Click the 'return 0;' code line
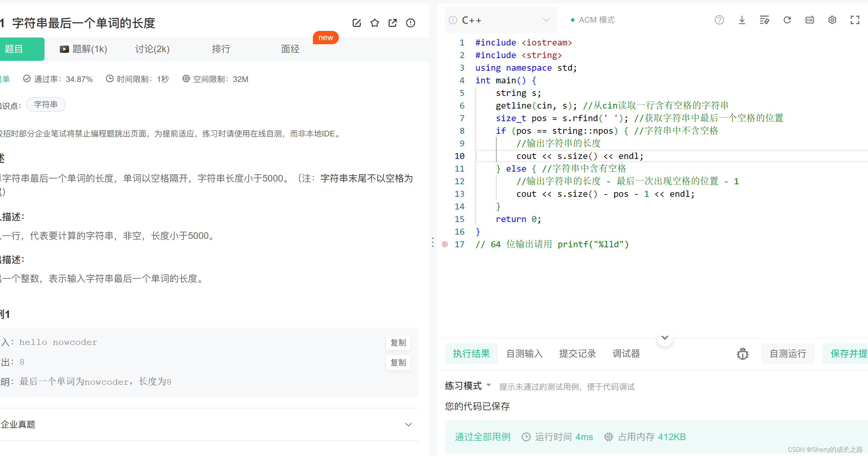This screenshot has width=868, height=456. [518, 219]
